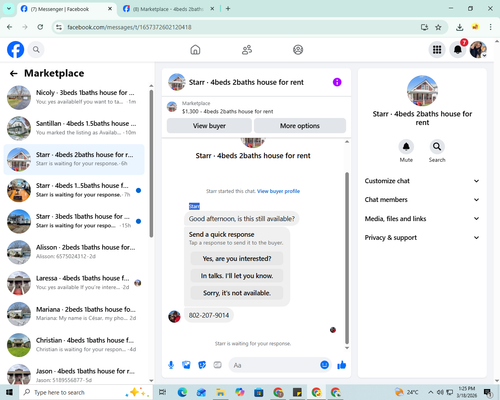The width and height of the screenshot is (500, 400).
Task: Choose a sticker icon in composer
Action: tap(202, 365)
